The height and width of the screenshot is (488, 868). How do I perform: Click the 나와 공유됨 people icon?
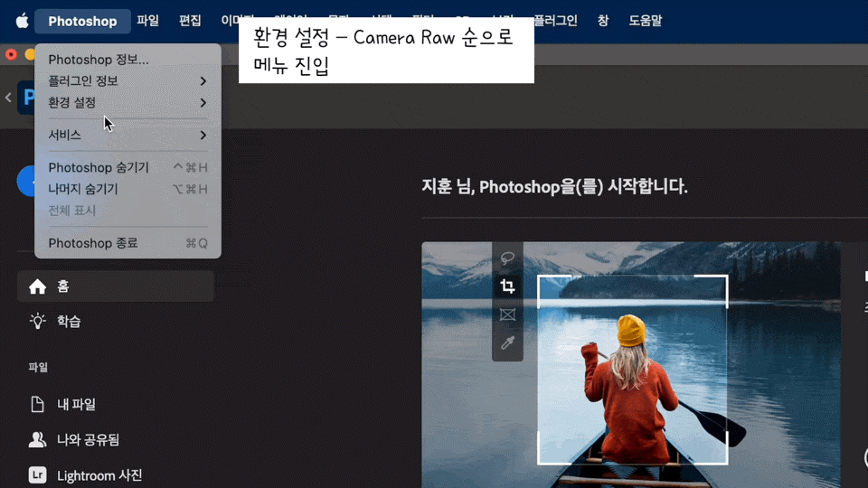click(x=37, y=440)
